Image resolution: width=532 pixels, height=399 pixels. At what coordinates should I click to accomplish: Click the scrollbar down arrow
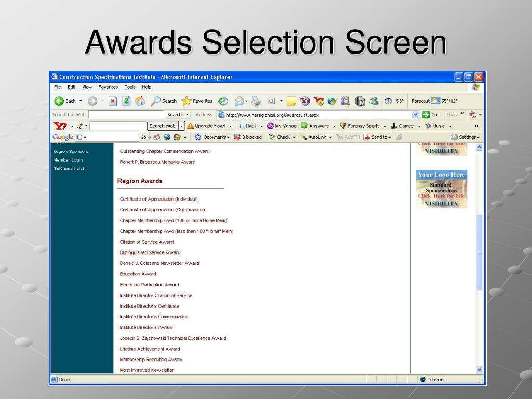point(480,369)
